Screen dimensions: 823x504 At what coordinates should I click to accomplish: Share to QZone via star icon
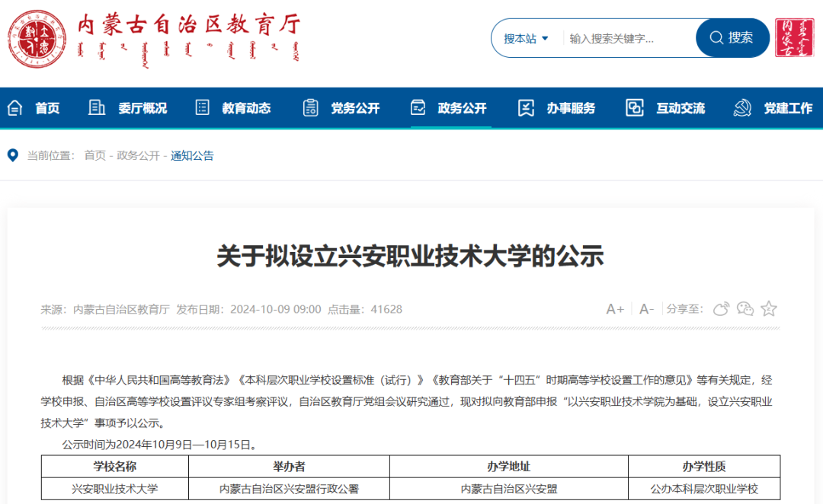coord(769,308)
